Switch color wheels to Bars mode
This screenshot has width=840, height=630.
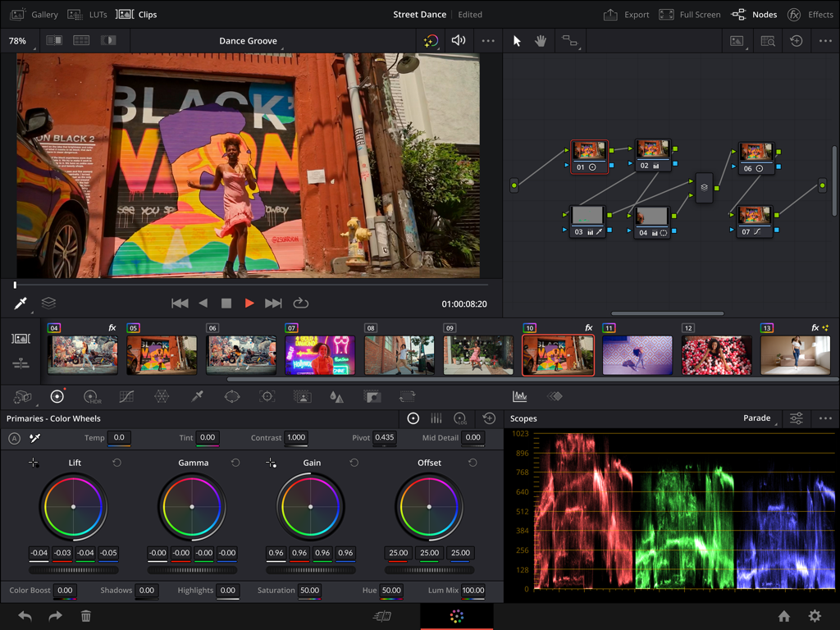click(x=436, y=418)
